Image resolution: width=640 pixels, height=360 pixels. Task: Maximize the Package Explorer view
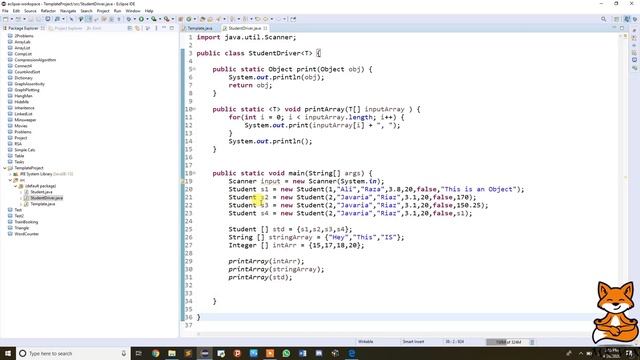pos(172,28)
